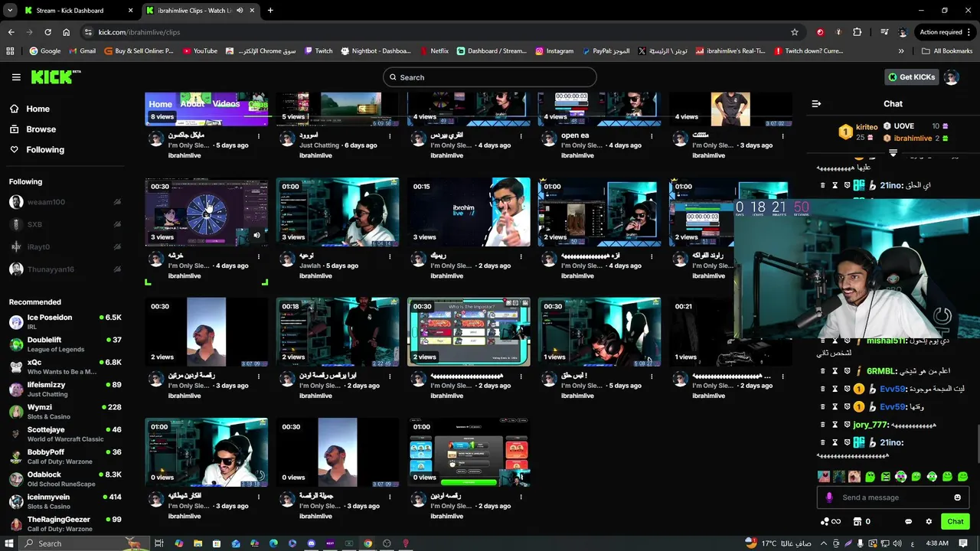Open three-dot menu on the open ea clip

pos(652,136)
